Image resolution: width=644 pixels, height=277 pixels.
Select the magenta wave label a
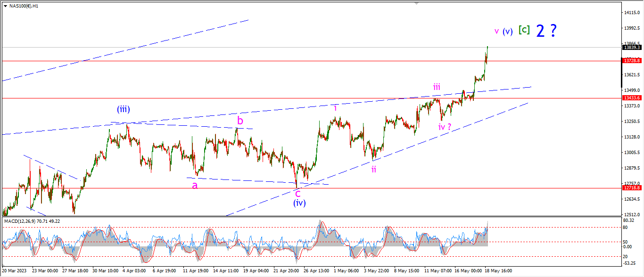tap(194, 186)
